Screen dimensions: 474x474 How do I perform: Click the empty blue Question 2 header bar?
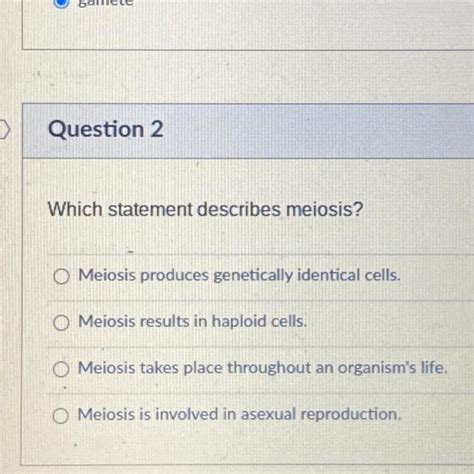point(317,131)
